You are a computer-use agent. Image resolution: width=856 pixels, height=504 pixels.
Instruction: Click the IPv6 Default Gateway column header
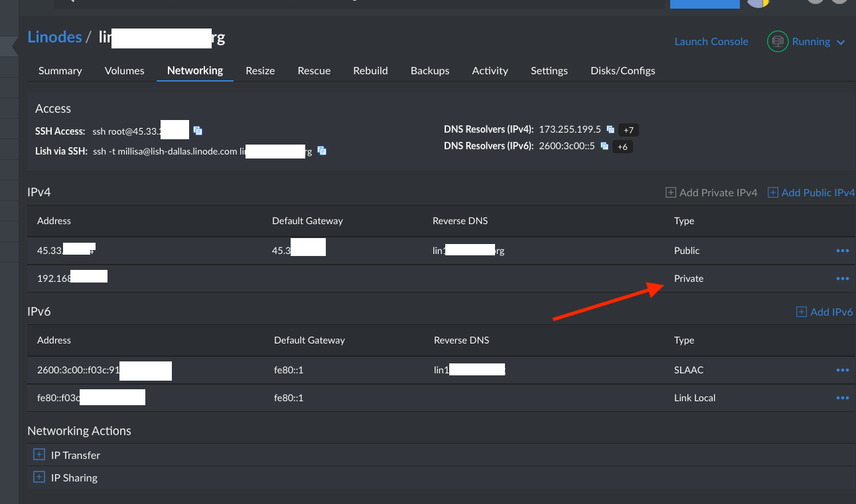click(x=309, y=340)
